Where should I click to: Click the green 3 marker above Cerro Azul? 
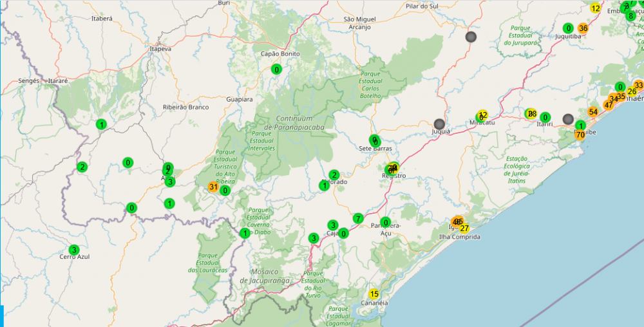pyautogui.click(x=74, y=250)
